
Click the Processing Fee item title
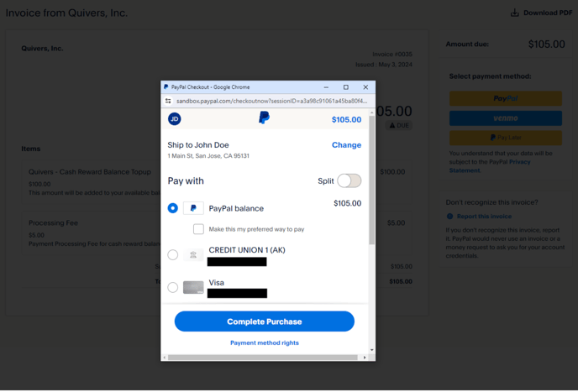(x=53, y=223)
